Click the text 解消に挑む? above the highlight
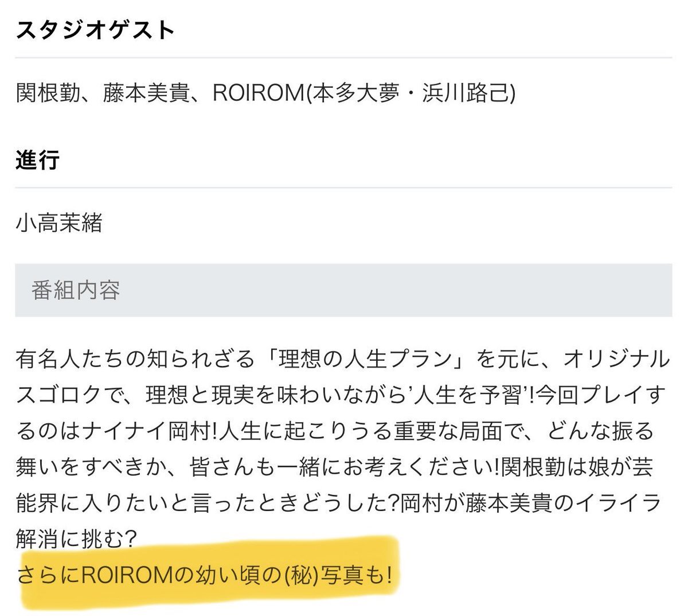Image resolution: width=688 pixels, height=616 pixels. point(76,538)
